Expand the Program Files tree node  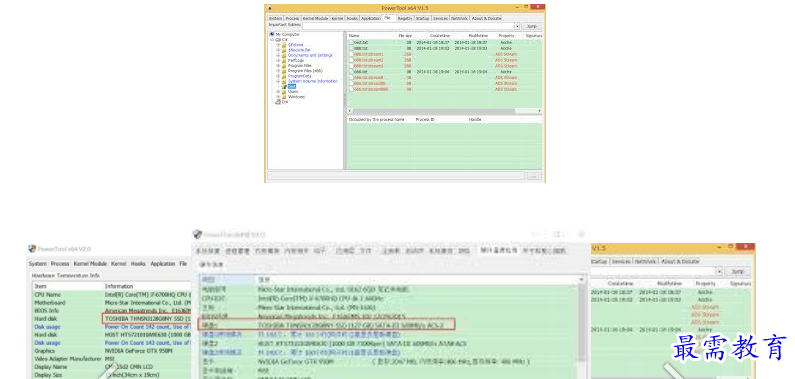278,65
